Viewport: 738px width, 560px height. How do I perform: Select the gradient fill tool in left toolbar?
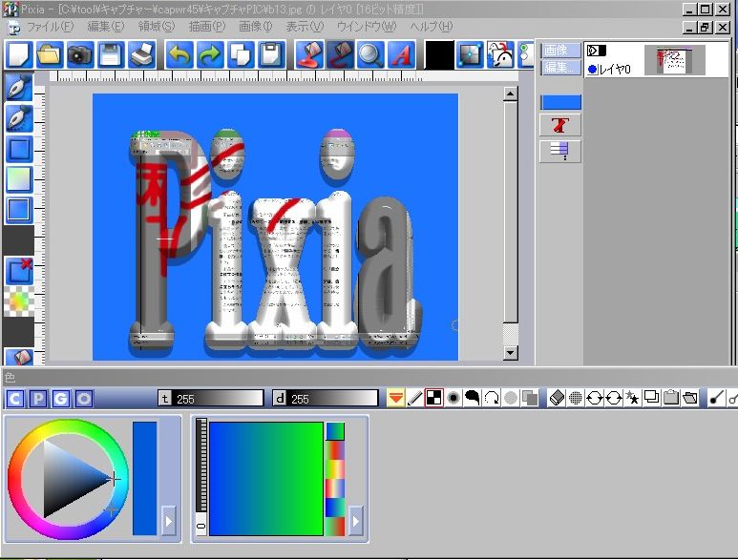click(19, 179)
